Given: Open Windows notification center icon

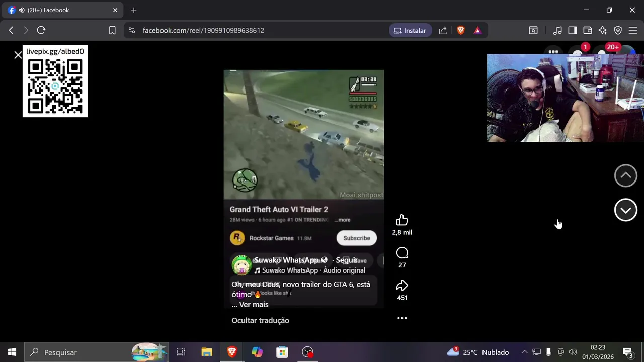Looking at the screenshot, I should click(628, 352).
